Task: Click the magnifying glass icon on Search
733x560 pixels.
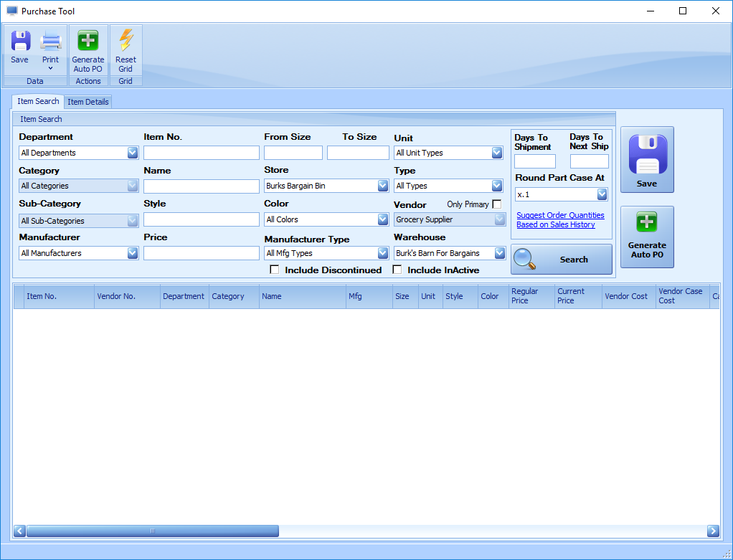Action: pyautogui.click(x=525, y=259)
